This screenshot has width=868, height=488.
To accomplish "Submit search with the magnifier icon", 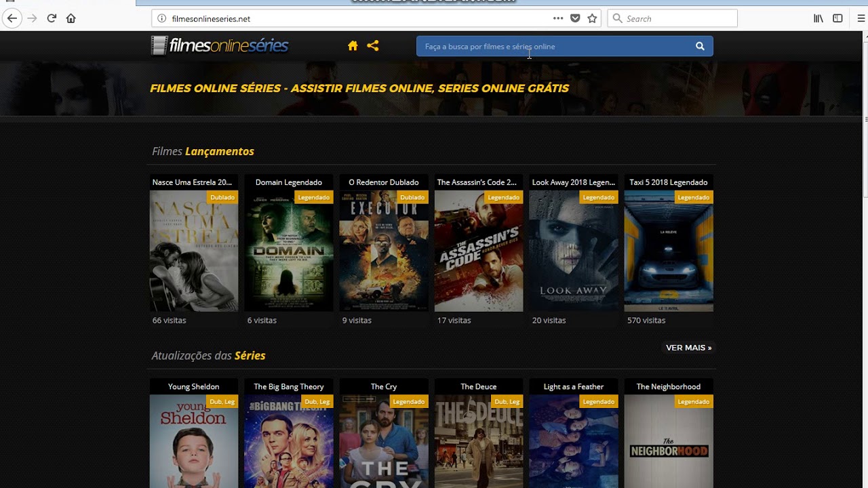I will [700, 46].
